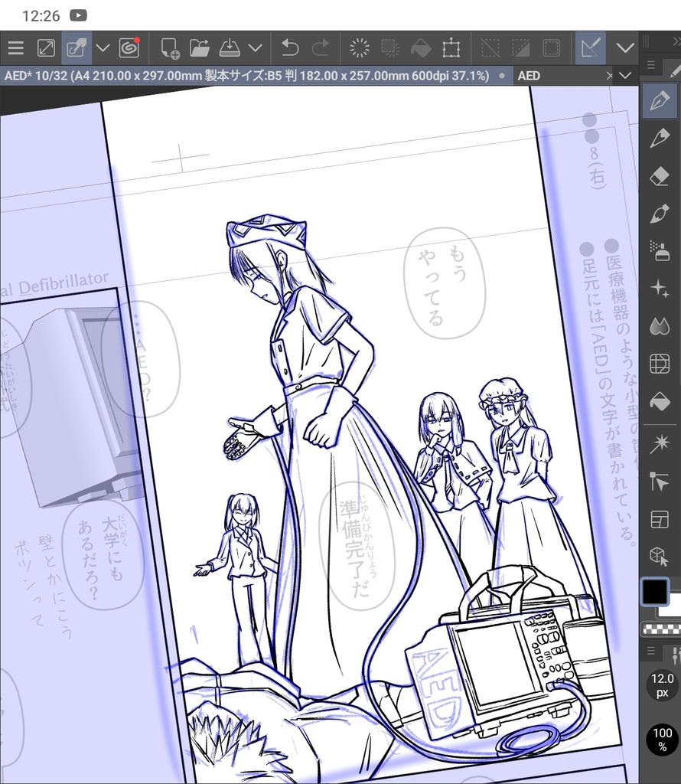Open the main hamburger menu
Screen dimensions: 681x784
pyautogui.click(x=15, y=48)
